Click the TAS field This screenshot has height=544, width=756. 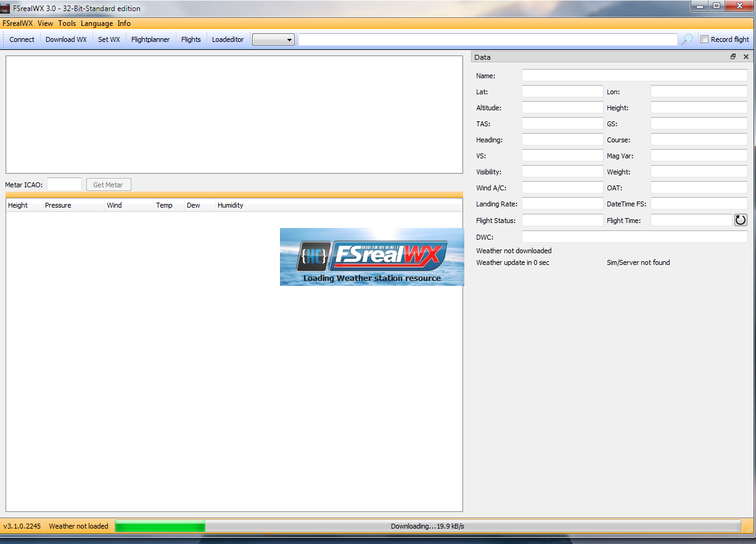pos(562,123)
